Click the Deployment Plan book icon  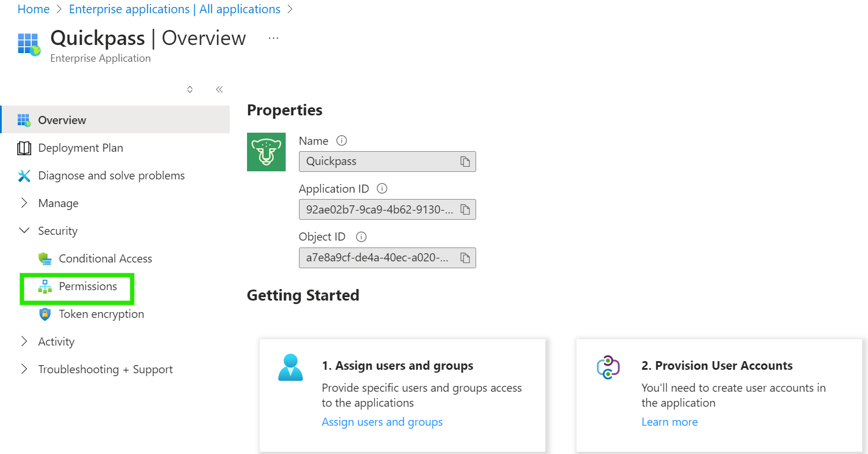(x=24, y=148)
